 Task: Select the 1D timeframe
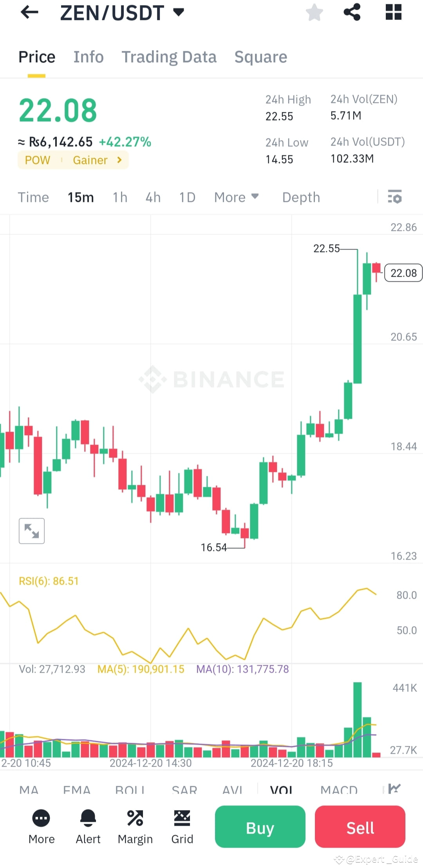[187, 198]
